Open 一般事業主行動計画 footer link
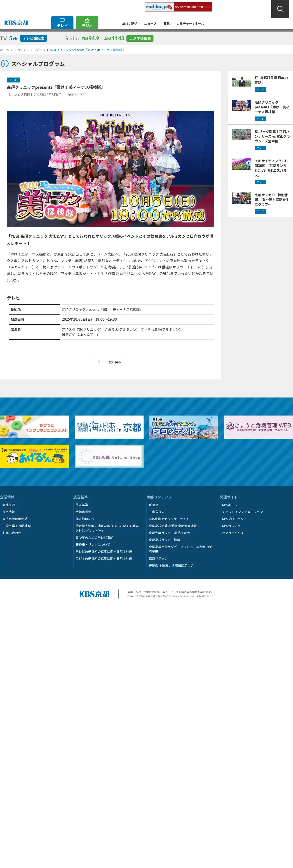 click(x=16, y=526)
